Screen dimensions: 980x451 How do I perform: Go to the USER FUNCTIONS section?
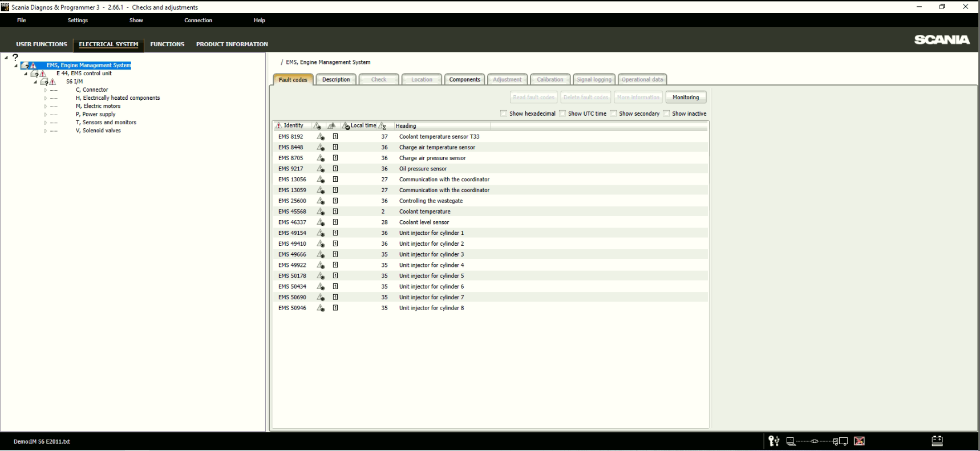(x=41, y=44)
